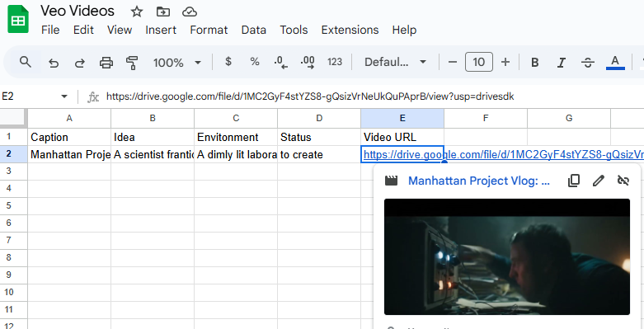
Task: Click the video file icon in preview card
Action: tap(391, 181)
